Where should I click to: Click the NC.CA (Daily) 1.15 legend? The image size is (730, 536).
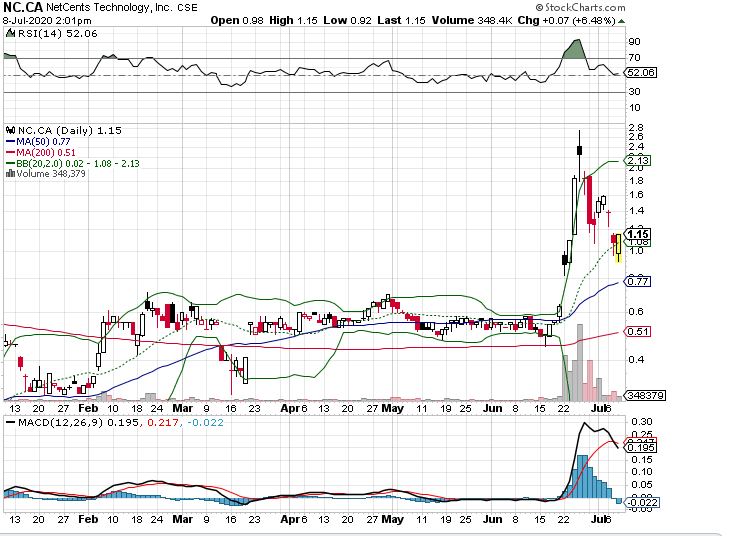point(69,130)
